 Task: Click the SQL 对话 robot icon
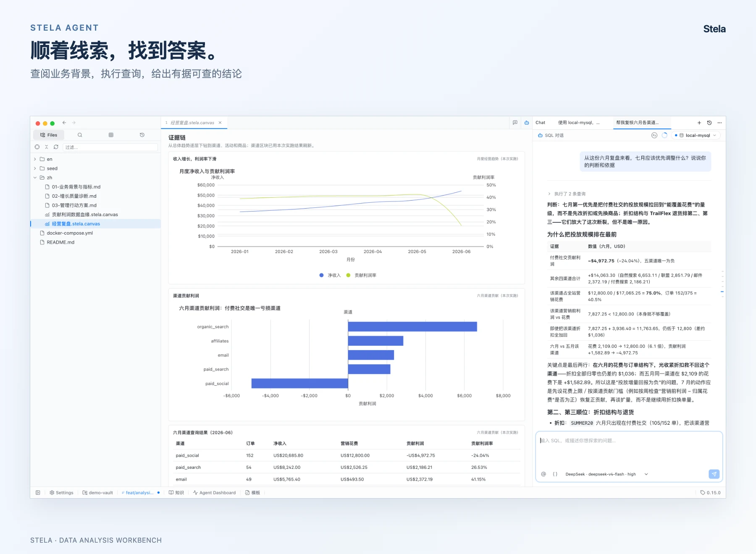[540, 135]
